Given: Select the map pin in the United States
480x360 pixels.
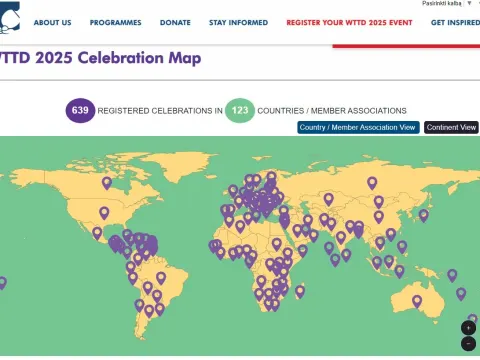Looking at the screenshot, I should click(x=104, y=213).
